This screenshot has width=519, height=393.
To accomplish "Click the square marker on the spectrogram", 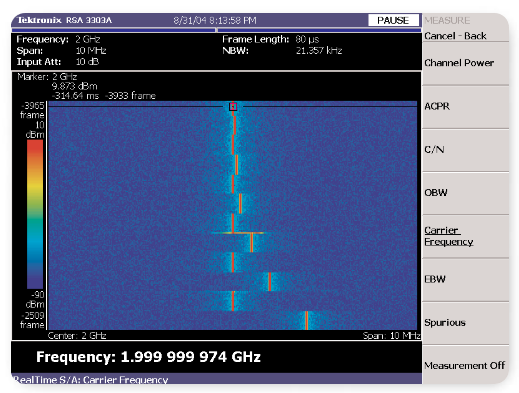I will (x=233, y=107).
